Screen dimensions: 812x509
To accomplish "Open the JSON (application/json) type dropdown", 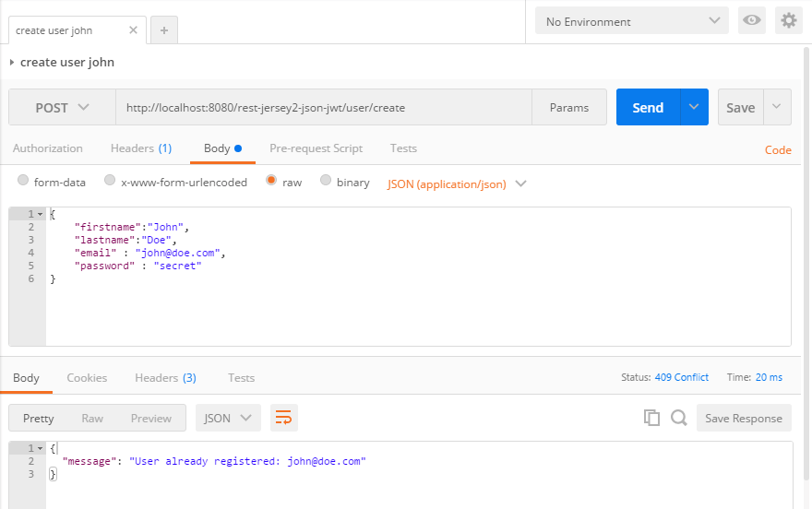I will (x=457, y=183).
